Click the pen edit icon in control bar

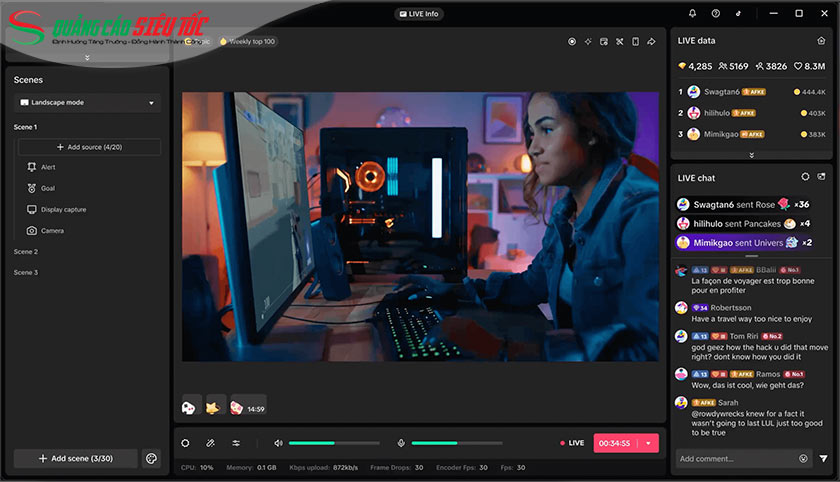click(x=211, y=443)
